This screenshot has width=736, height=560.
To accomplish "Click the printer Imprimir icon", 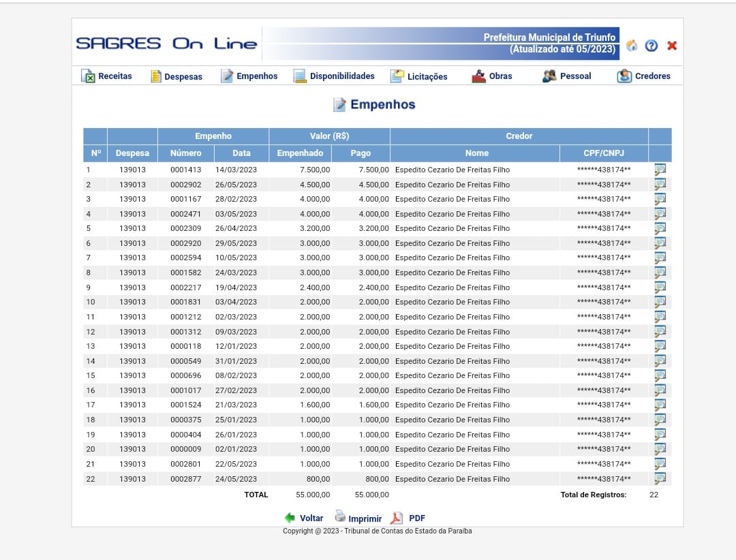I will pyautogui.click(x=340, y=516).
